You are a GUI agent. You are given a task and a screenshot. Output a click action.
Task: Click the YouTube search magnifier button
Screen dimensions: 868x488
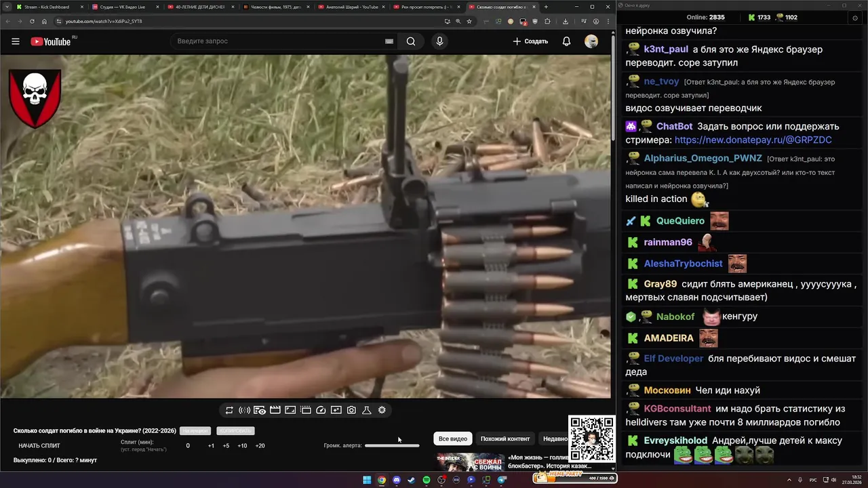411,41
